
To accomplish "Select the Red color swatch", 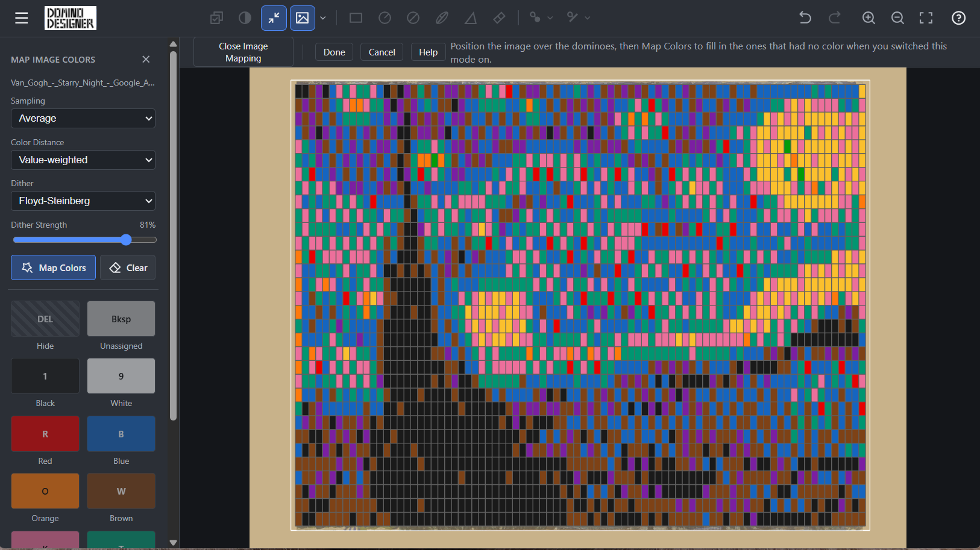I will (45, 434).
